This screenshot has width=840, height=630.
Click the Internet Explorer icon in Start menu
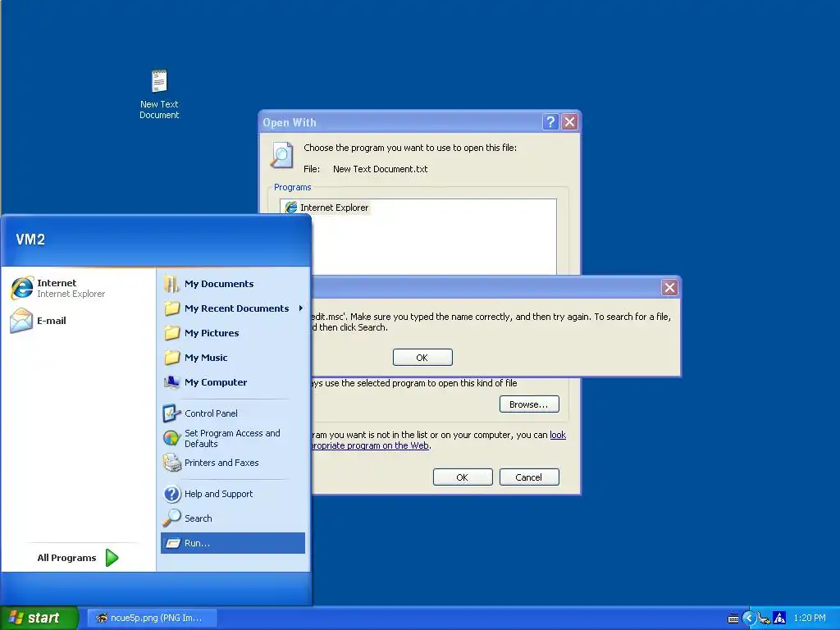tap(22, 288)
